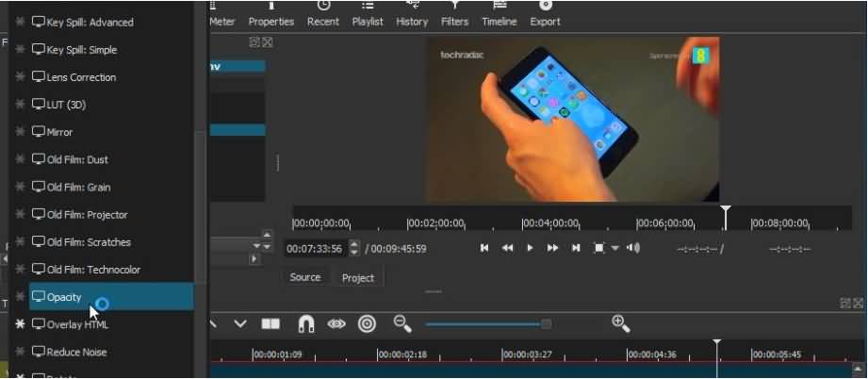Unfavorite the Overlay HTML filter star
The image size is (868, 379).
click(20, 324)
